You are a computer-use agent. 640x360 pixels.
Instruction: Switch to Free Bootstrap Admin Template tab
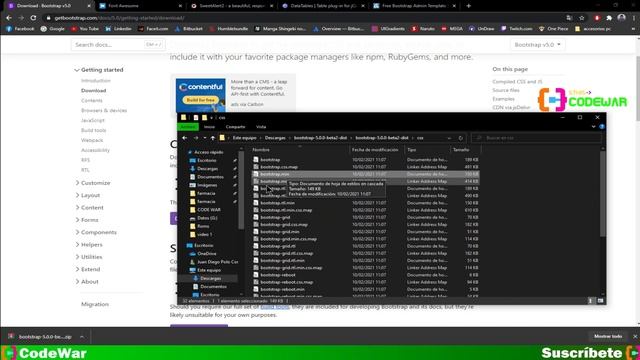pos(415,6)
